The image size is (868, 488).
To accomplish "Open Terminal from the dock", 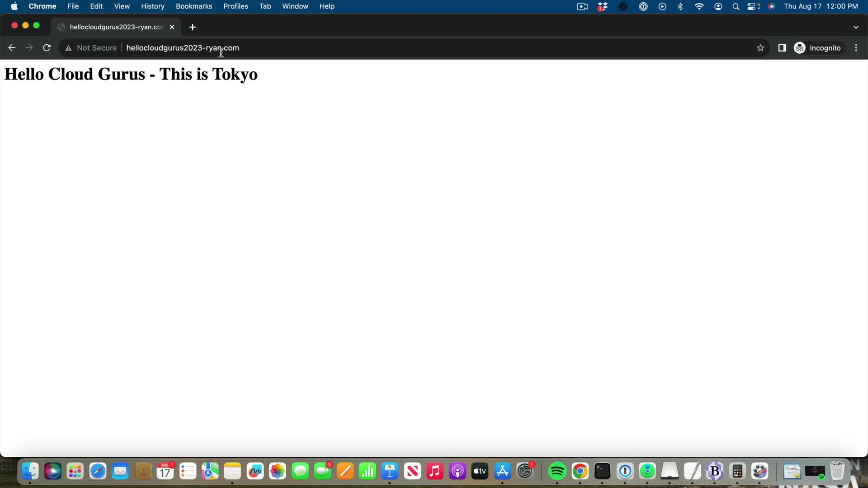I will click(x=602, y=472).
